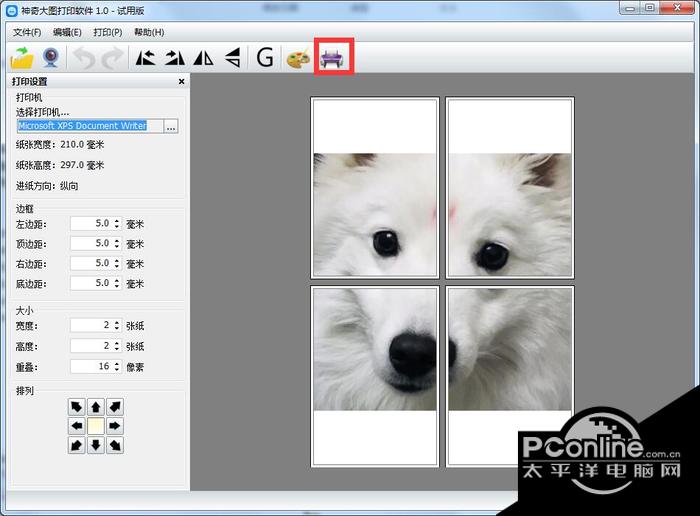The height and width of the screenshot is (516, 700).
Task: Open an image file with the folder icon
Action: point(22,58)
